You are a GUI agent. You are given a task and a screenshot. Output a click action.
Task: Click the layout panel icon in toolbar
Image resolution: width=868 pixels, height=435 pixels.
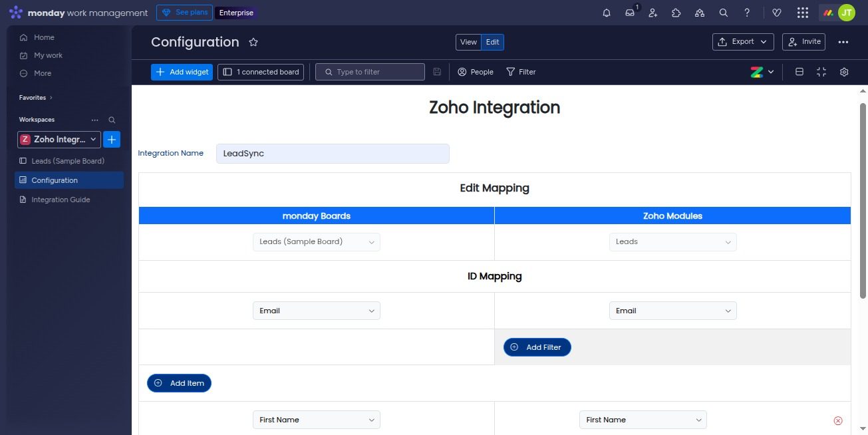click(x=799, y=72)
